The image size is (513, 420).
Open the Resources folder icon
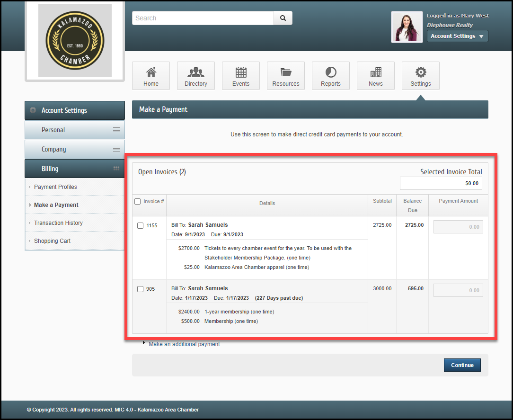(286, 72)
